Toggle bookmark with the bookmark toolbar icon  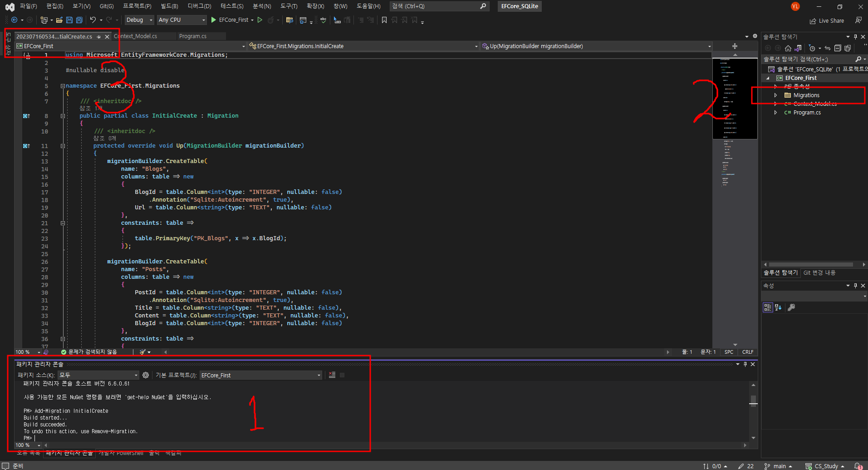384,20
